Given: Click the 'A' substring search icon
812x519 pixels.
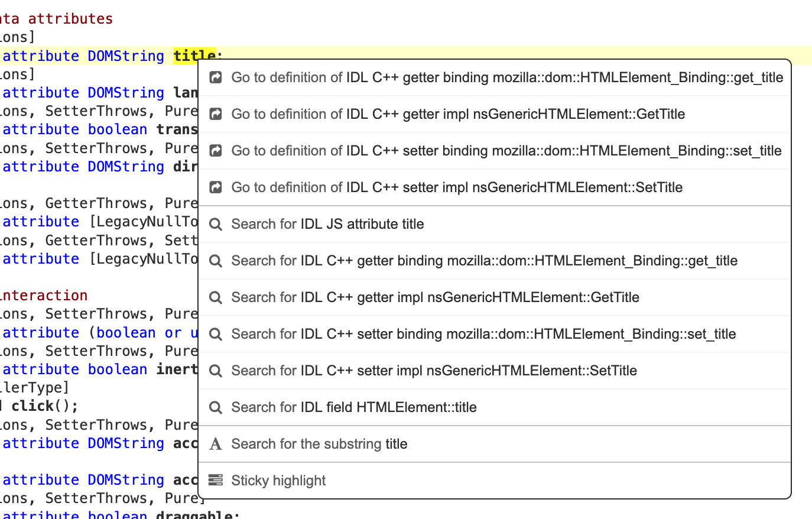Looking at the screenshot, I should [216, 444].
